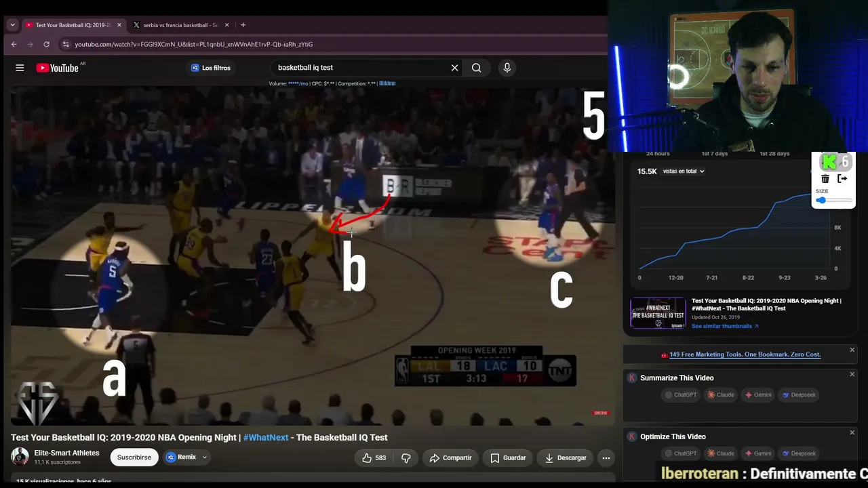This screenshot has height=488, width=868.
Task: Open the Los filtros button
Action: pos(211,68)
